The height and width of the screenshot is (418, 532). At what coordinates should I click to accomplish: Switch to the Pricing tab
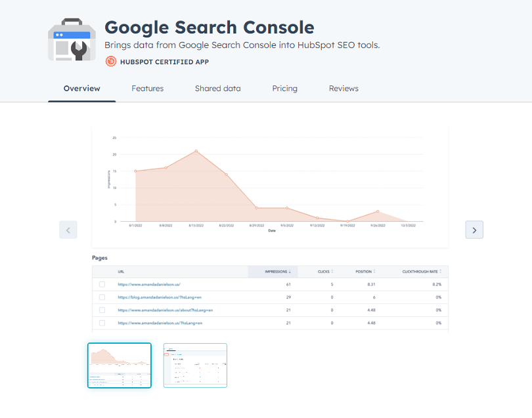(284, 89)
